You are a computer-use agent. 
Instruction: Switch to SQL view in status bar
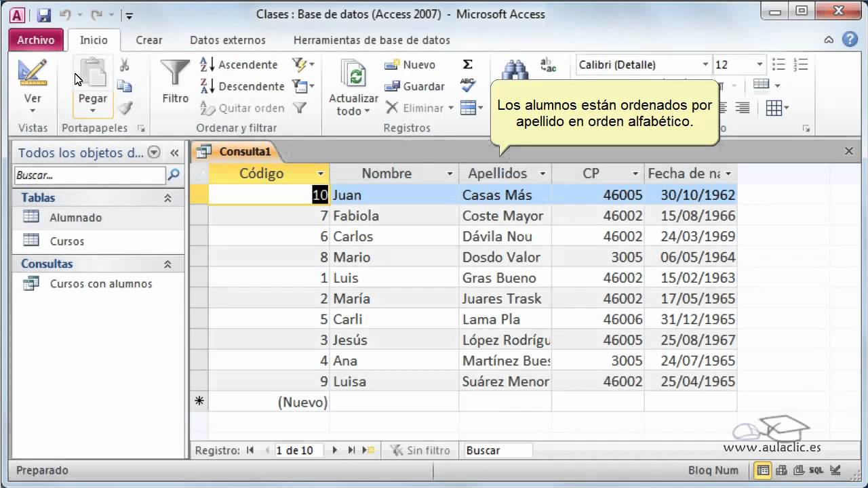[x=816, y=470]
